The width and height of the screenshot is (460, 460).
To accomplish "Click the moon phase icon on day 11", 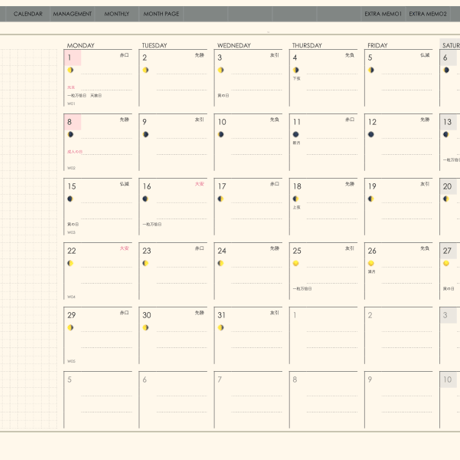I will click(x=296, y=134).
